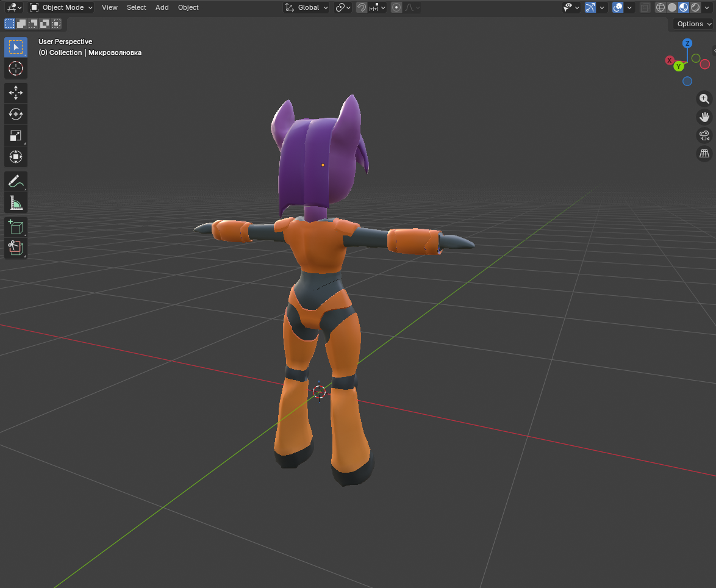Click the character's orange torso
716x588 pixels.
pos(315,246)
